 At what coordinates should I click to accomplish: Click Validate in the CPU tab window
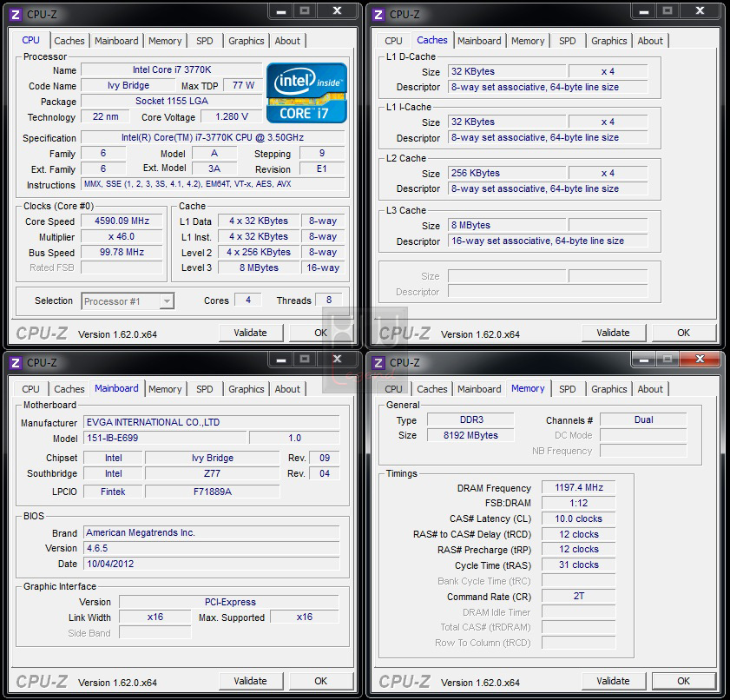tap(251, 333)
